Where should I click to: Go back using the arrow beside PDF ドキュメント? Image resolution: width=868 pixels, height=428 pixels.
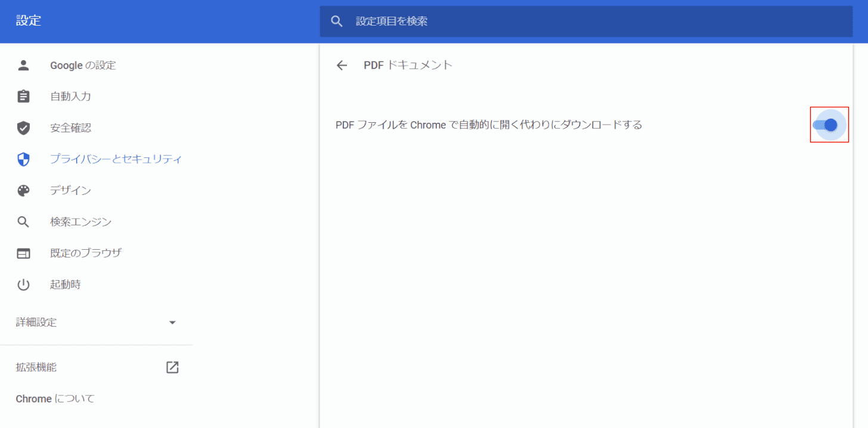click(x=342, y=66)
